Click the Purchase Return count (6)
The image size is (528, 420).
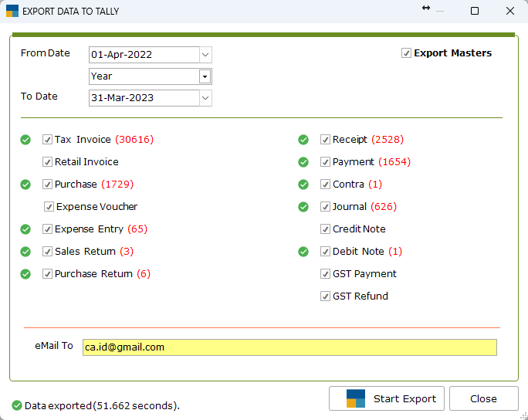click(144, 274)
